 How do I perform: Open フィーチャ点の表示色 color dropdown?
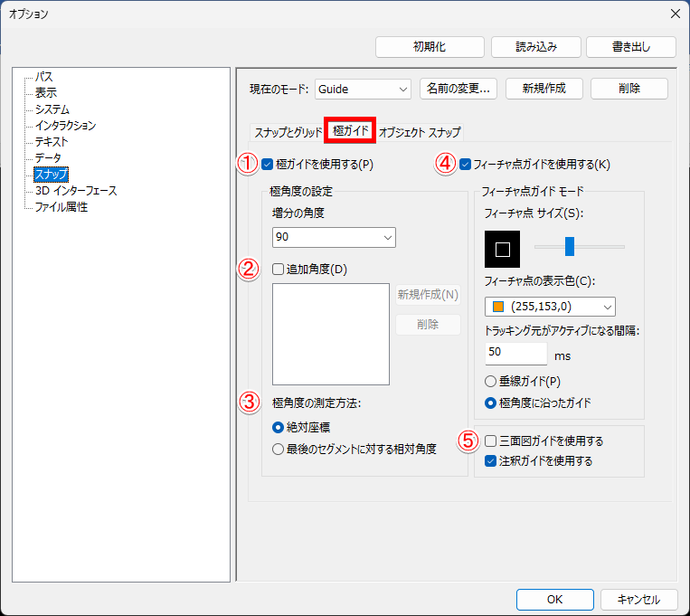pos(550,307)
